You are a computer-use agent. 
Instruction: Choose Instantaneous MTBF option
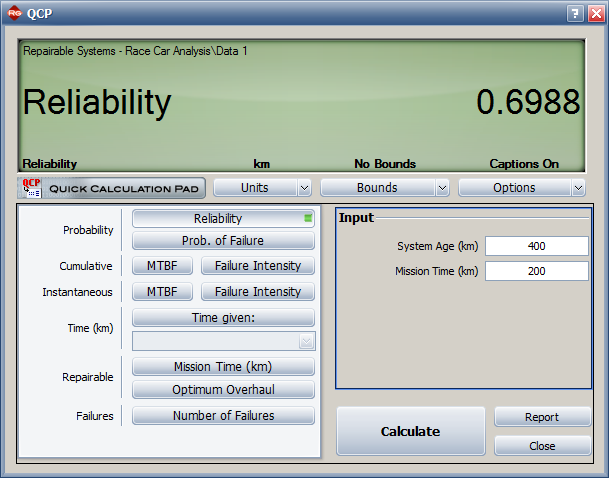pos(161,292)
